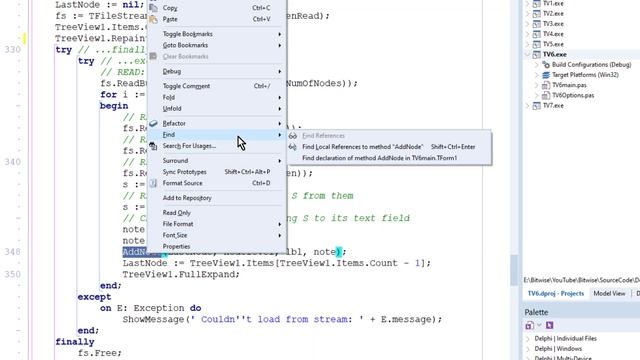Open the File Format submenu

216,224
